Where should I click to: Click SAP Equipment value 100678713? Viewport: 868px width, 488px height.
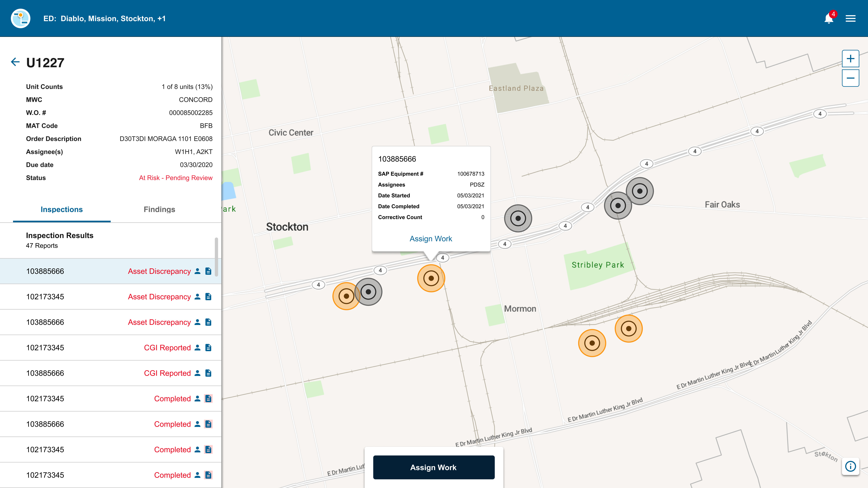pos(471,174)
